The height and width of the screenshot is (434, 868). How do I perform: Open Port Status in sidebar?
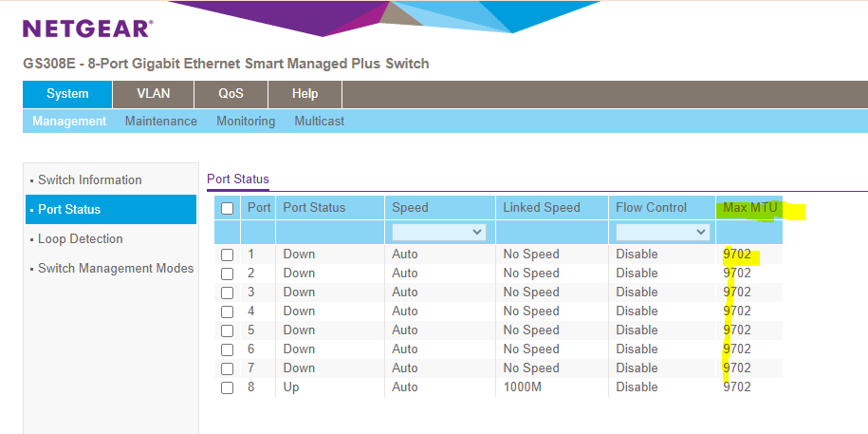coord(111,210)
